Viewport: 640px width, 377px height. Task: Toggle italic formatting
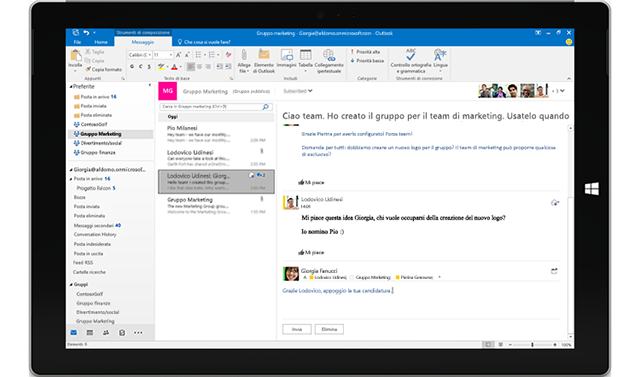(140, 67)
